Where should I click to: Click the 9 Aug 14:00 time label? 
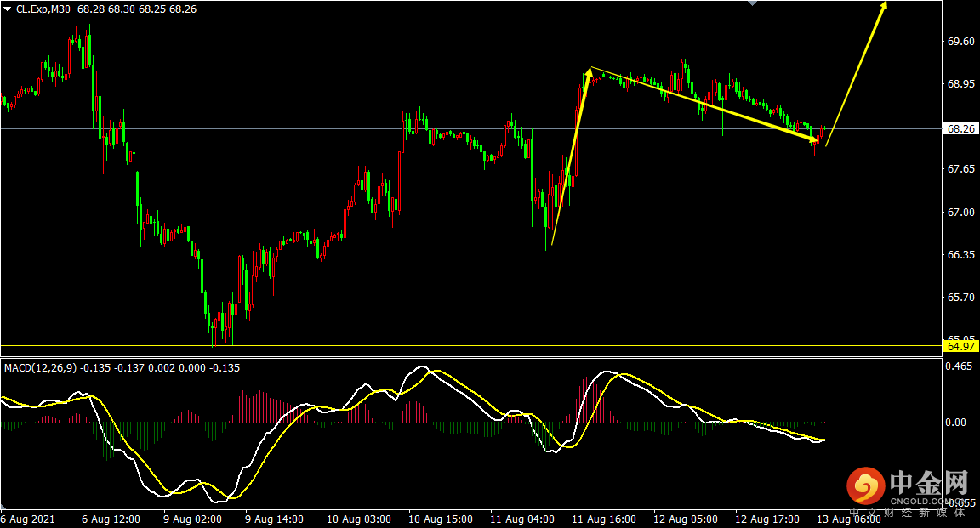(275, 519)
